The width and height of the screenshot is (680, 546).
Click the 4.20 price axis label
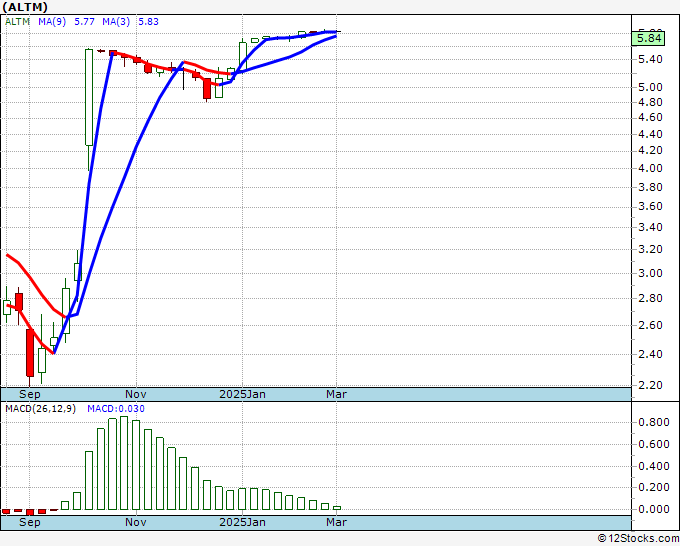click(x=650, y=150)
